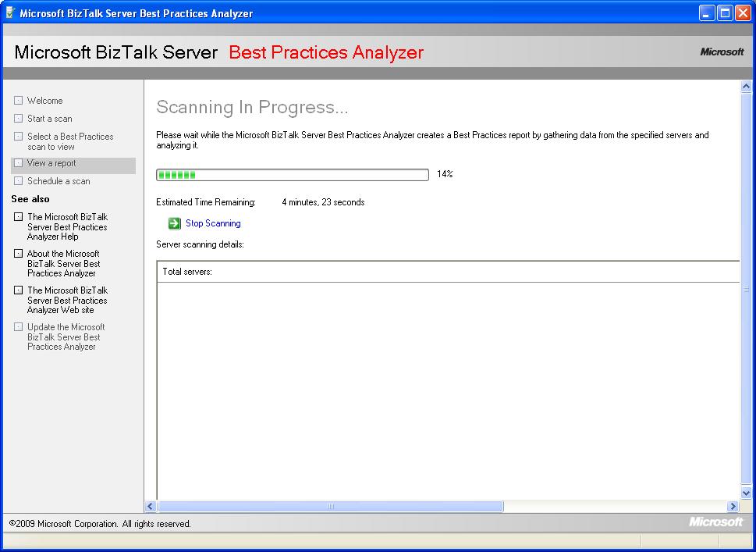Open The Microsoft BizTalk Server Best Practices Analyzer Help
Viewport: 756px width, 552px height.
pos(68,226)
